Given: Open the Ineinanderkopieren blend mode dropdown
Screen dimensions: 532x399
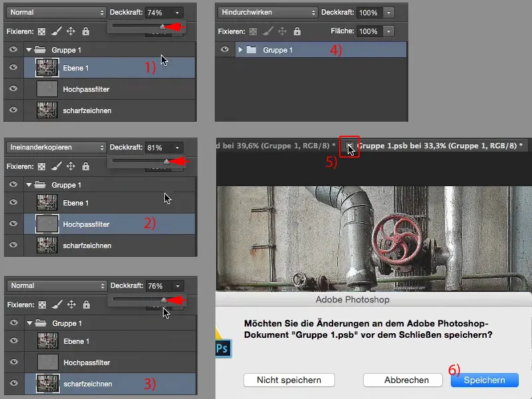Looking at the screenshot, I should (57, 148).
